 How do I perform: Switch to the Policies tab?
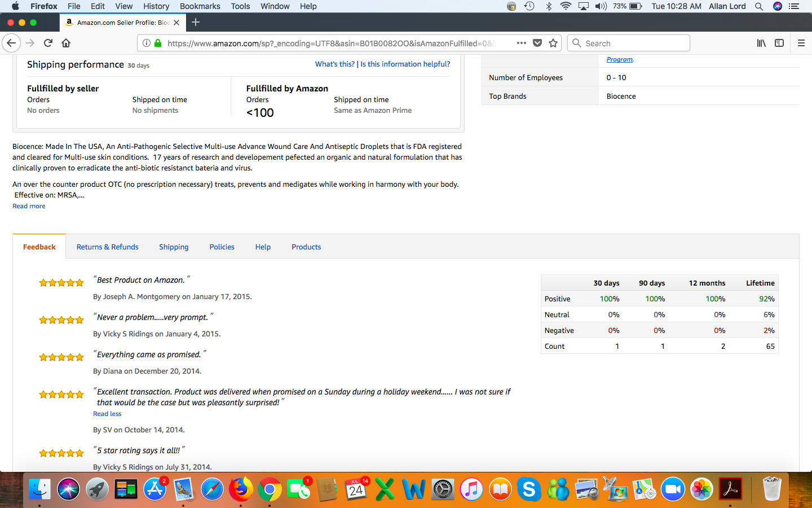click(222, 247)
